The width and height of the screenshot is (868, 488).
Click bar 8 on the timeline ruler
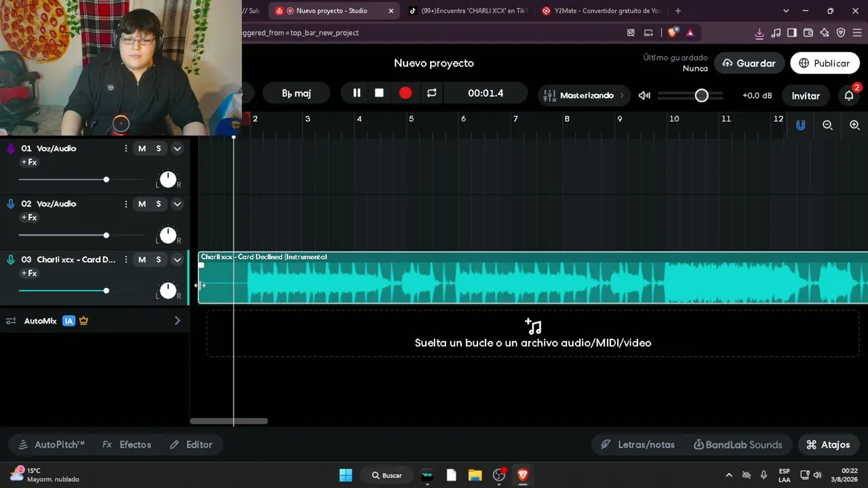[567, 119]
